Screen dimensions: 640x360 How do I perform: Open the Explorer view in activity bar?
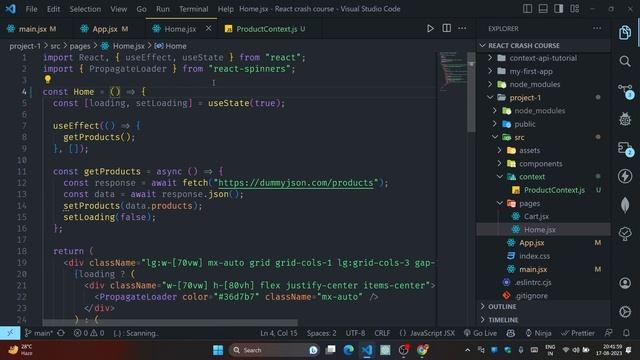625,33
